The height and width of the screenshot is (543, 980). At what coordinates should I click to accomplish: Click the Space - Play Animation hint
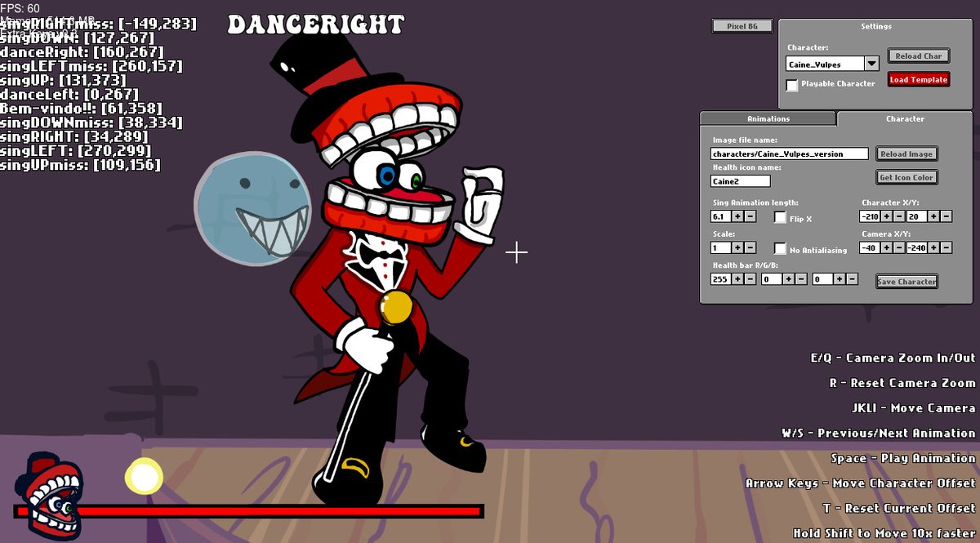point(903,458)
